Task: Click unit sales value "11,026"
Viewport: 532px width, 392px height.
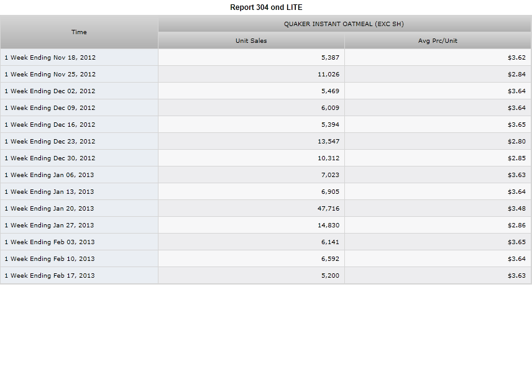Action: 328,75
